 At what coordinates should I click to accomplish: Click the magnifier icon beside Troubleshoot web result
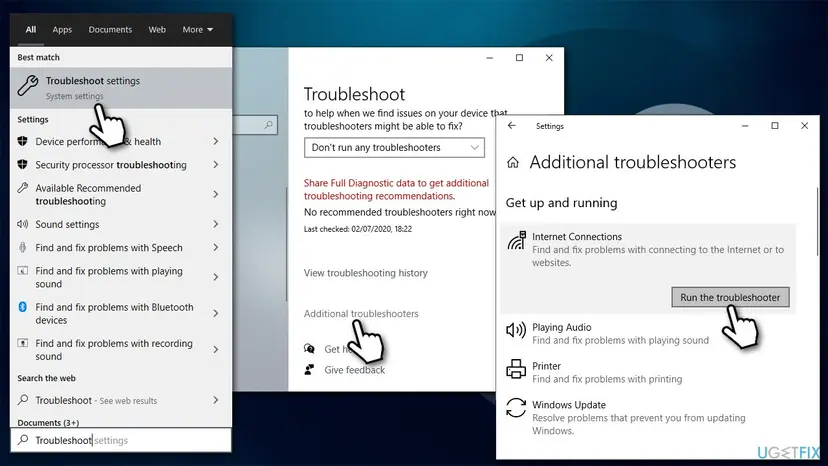pyautogui.click(x=23, y=399)
